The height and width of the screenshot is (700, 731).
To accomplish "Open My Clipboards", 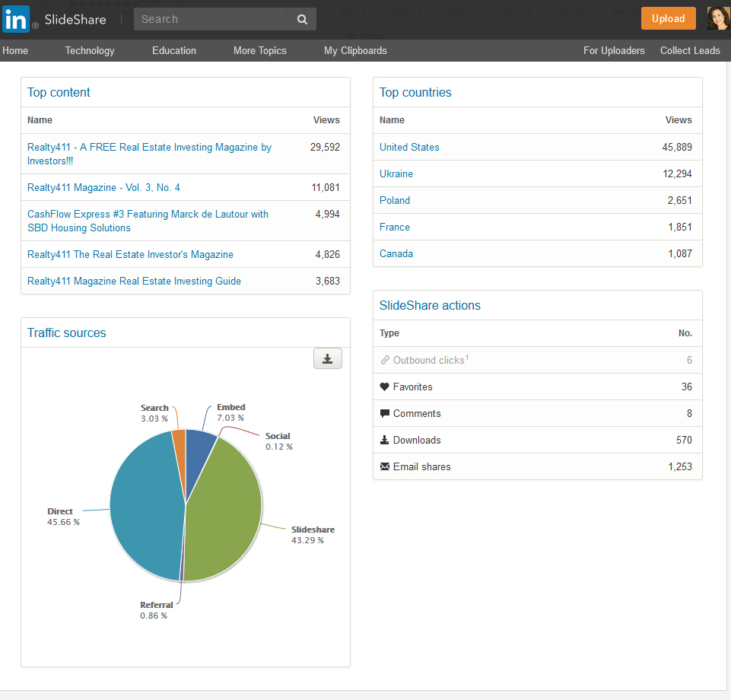I will point(355,50).
